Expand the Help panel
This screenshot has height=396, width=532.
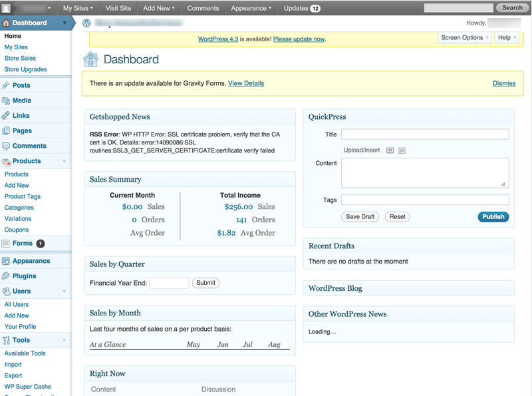507,38
